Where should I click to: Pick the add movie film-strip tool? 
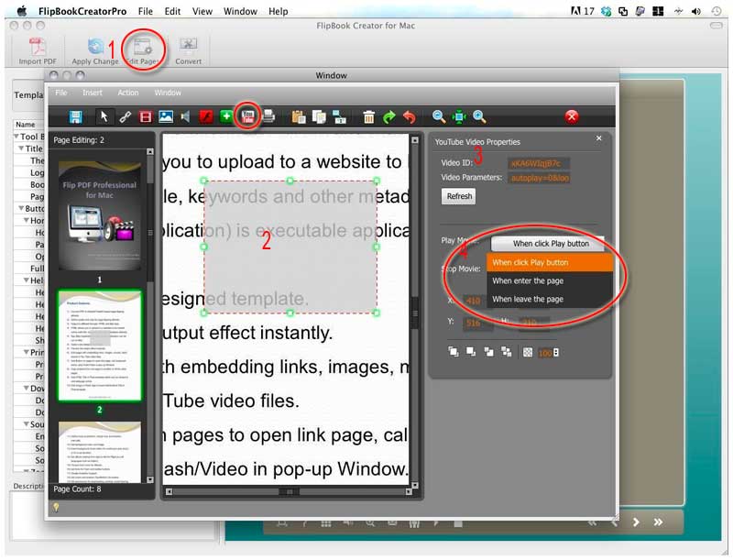[x=146, y=117]
